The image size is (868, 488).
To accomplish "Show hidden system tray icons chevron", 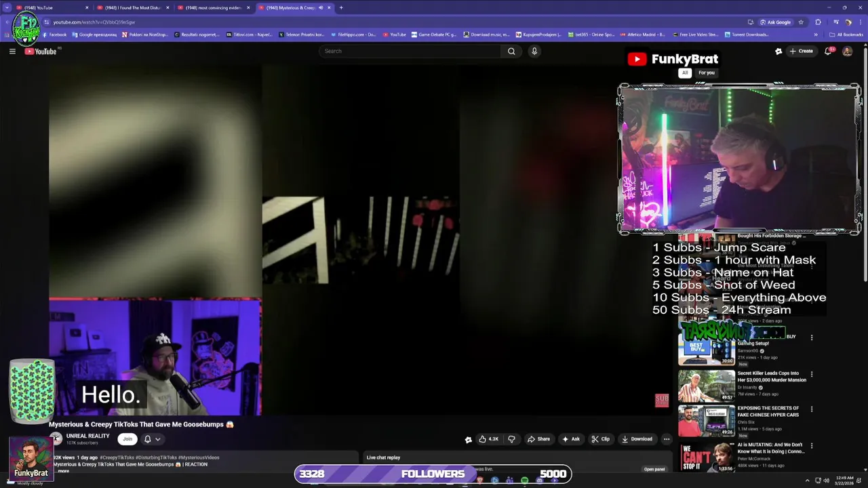I will [807, 481].
